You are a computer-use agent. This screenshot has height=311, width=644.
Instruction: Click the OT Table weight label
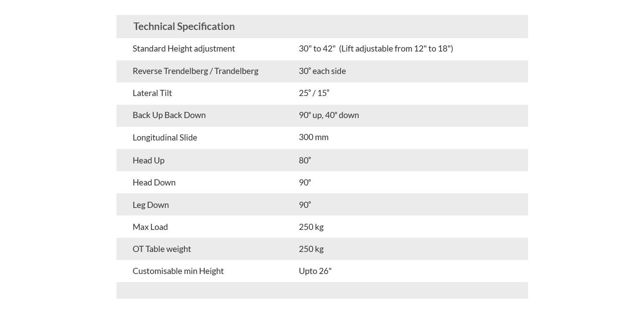click(161, 249)
